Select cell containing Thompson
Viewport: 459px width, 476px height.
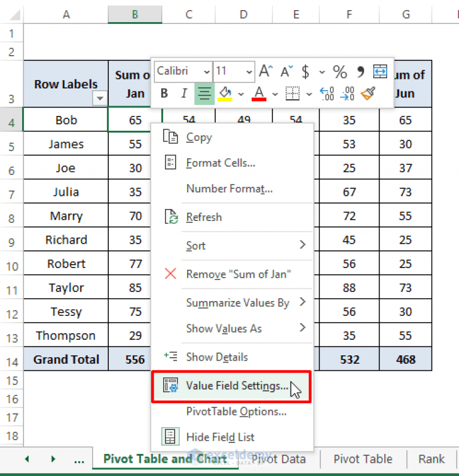(66, 336)
